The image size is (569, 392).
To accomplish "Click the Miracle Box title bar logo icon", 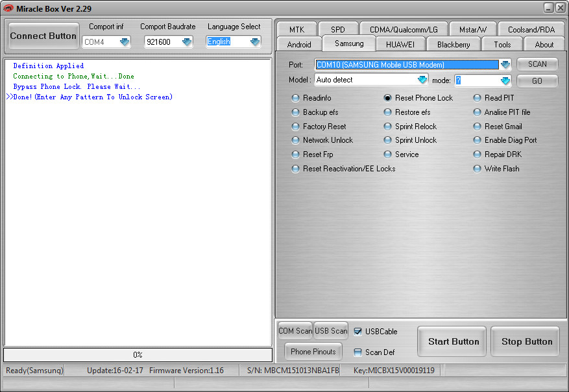I will point(8,8).
